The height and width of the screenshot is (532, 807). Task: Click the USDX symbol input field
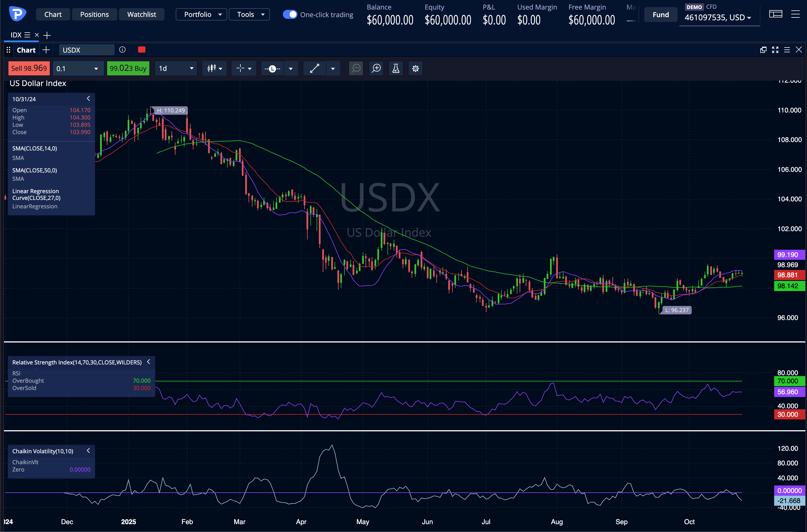pos(87,50)
